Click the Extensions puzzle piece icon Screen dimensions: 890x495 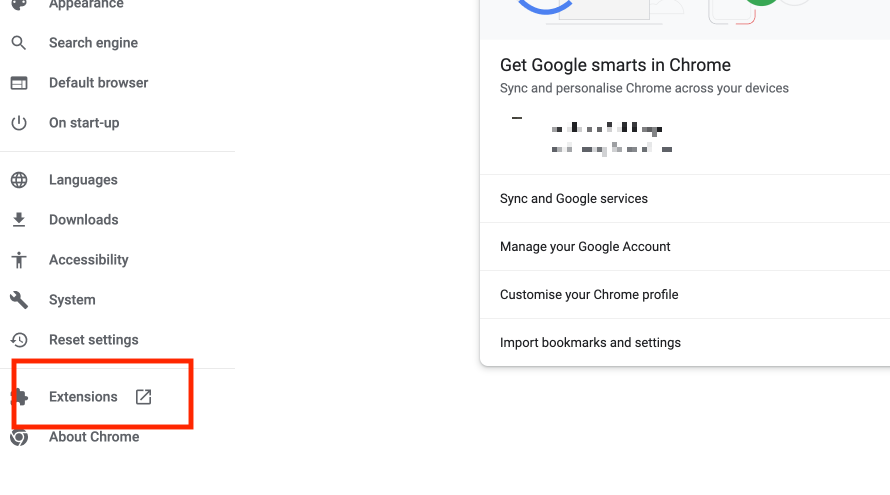(x=19, y=397)
